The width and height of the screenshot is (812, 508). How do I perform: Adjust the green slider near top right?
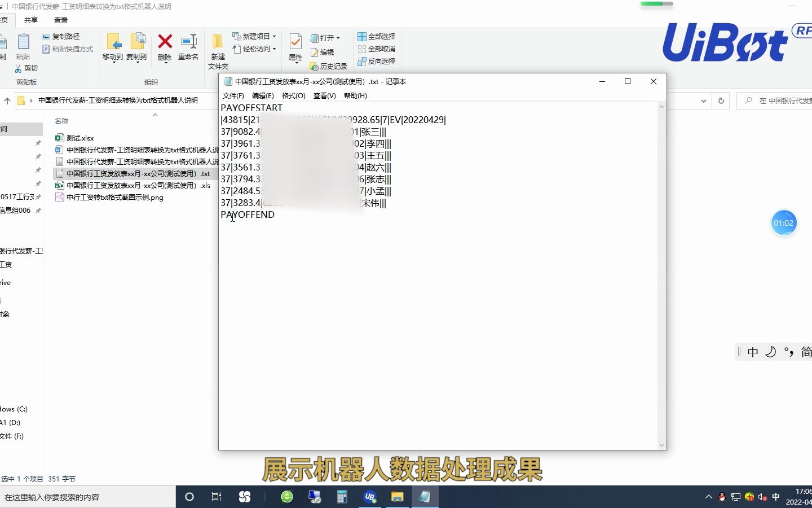[x=656, y=4]
